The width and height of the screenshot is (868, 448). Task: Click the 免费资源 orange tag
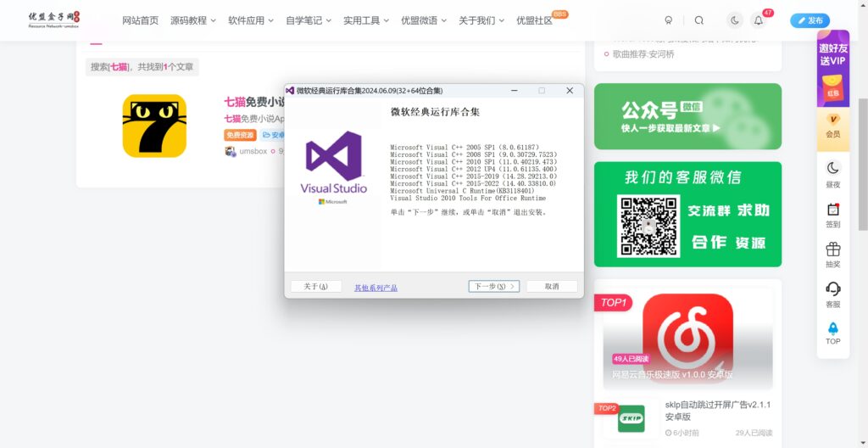[240, 135]
